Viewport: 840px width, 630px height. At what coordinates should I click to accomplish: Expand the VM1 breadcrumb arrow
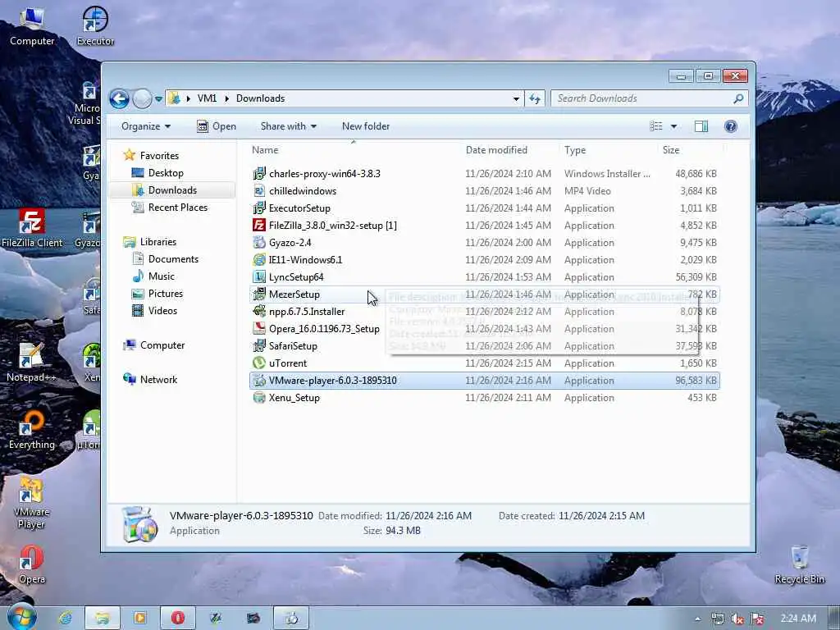click(x=226, y=98)
